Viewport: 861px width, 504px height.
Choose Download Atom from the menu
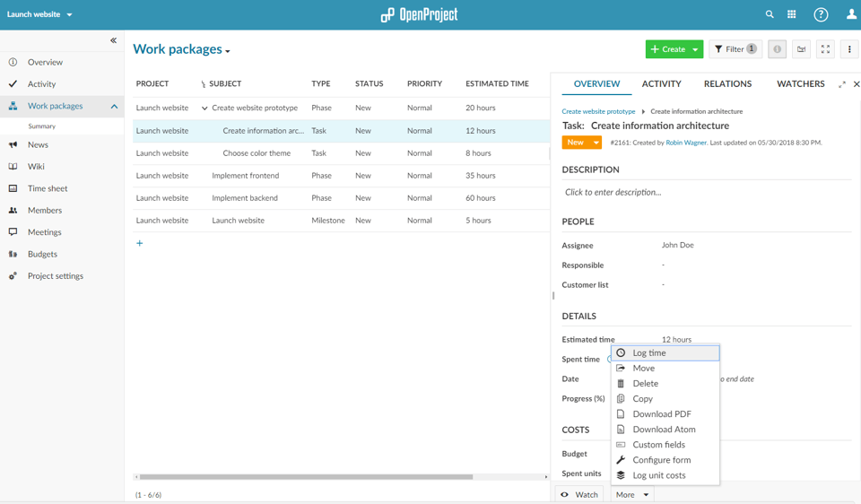(665, 430)
